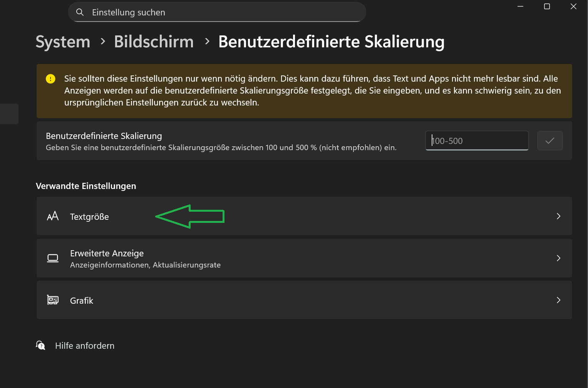Click the collapsed navigation panel edge icon
This screenshot has height=388, width=588.
point(8,114)
